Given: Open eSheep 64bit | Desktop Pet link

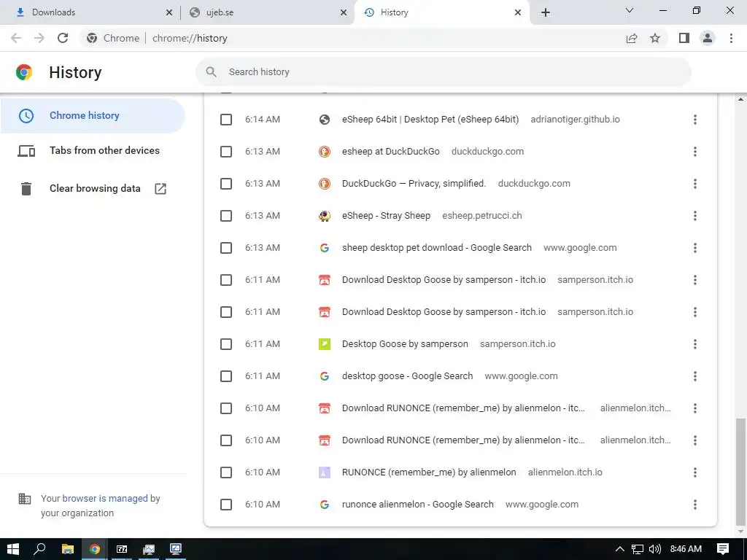Looking at the screenshot, I should pyautogui.click(x=430, y=120).
